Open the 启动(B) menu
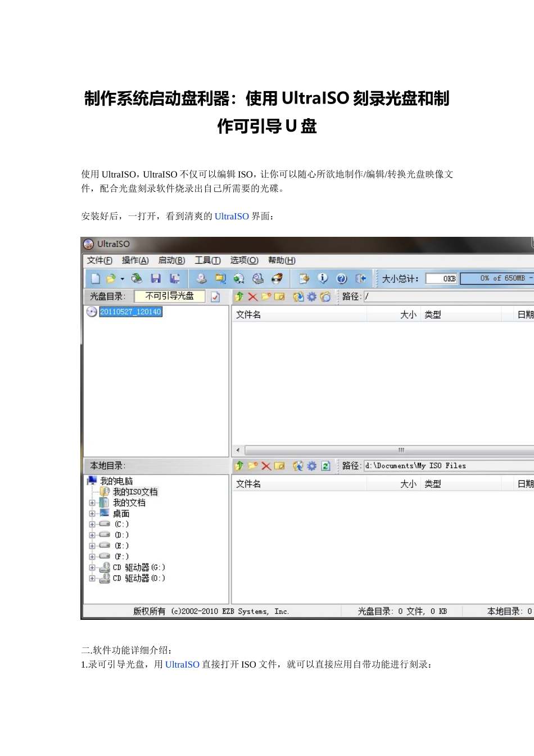Image resolution: width=534 pixels, height=756 pixels. (x=171, y=260)
